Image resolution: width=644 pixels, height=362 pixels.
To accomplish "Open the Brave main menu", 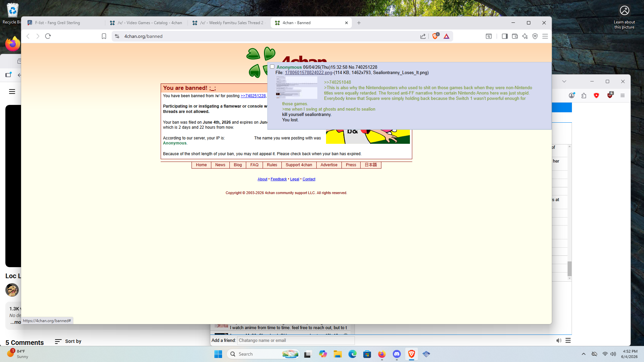I will pyautogui.click(x=545, y=36).
